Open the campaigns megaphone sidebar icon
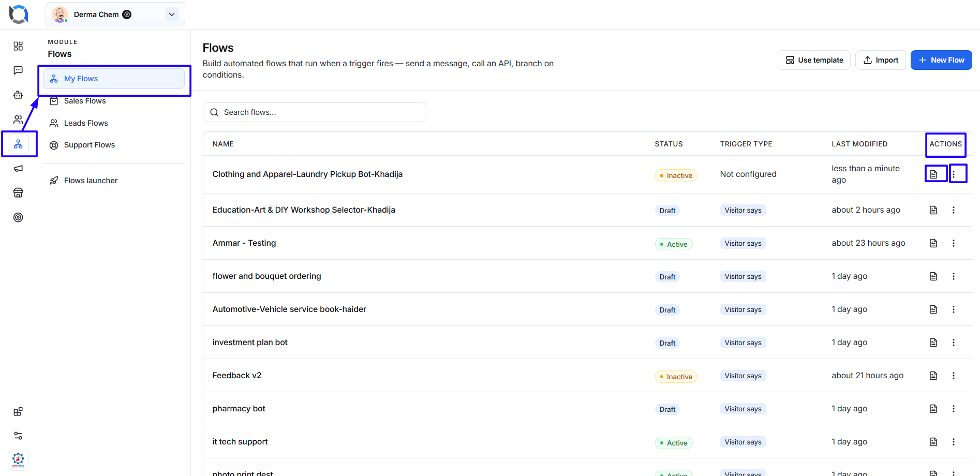 click(x=18, y=169)
